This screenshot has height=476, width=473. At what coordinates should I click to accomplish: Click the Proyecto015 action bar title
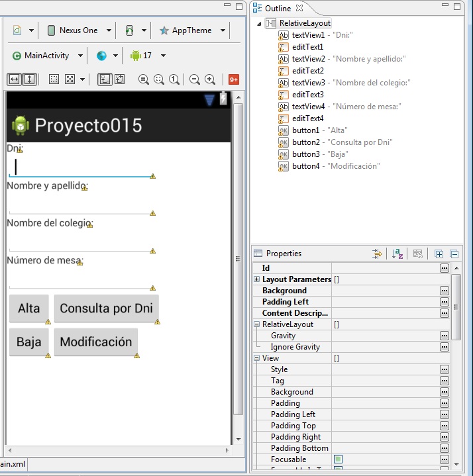(x=88, y=126)
